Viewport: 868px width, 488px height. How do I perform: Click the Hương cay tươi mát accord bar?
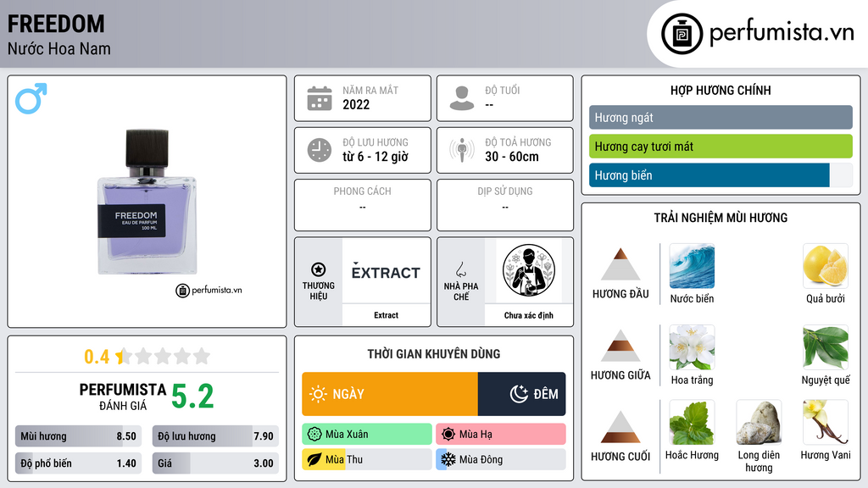click(x=721, y=146)
